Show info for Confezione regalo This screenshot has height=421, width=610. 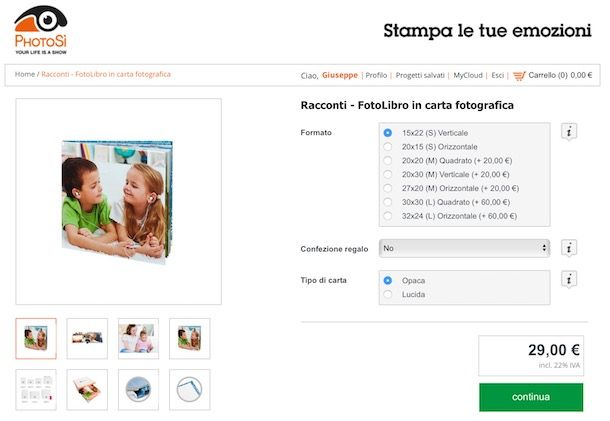point(569,248)
